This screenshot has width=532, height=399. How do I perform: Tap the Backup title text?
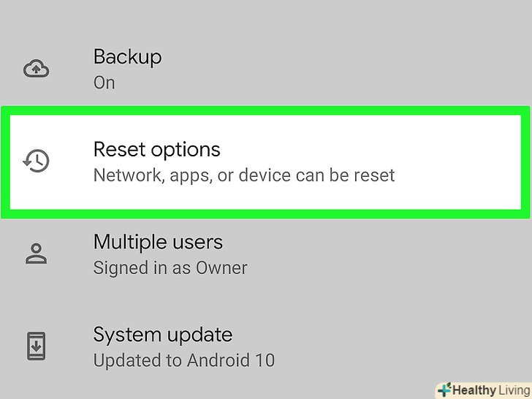(127, 57)
